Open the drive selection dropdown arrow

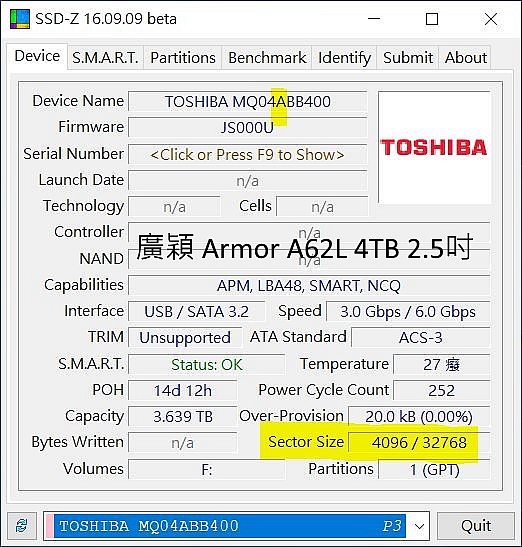419,526
